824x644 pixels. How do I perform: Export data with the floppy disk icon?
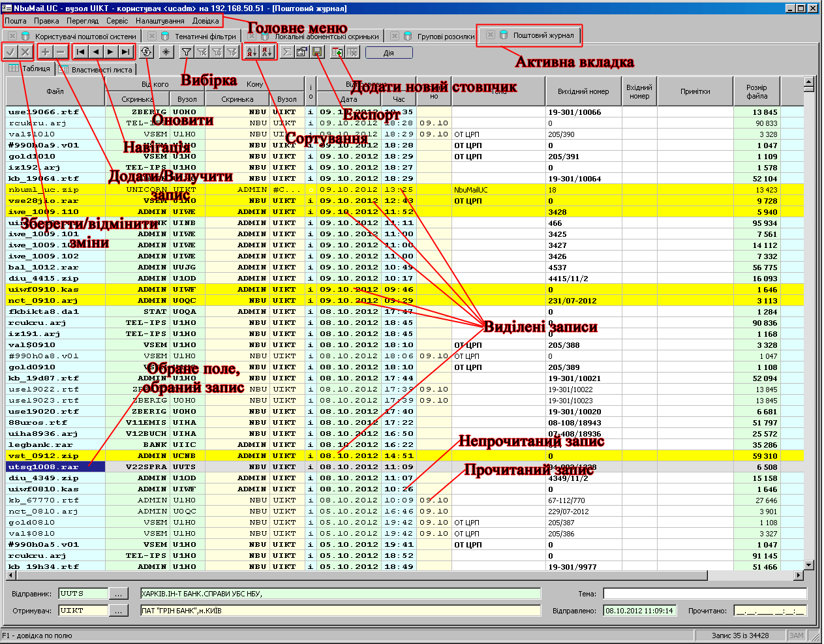[317, 52]
